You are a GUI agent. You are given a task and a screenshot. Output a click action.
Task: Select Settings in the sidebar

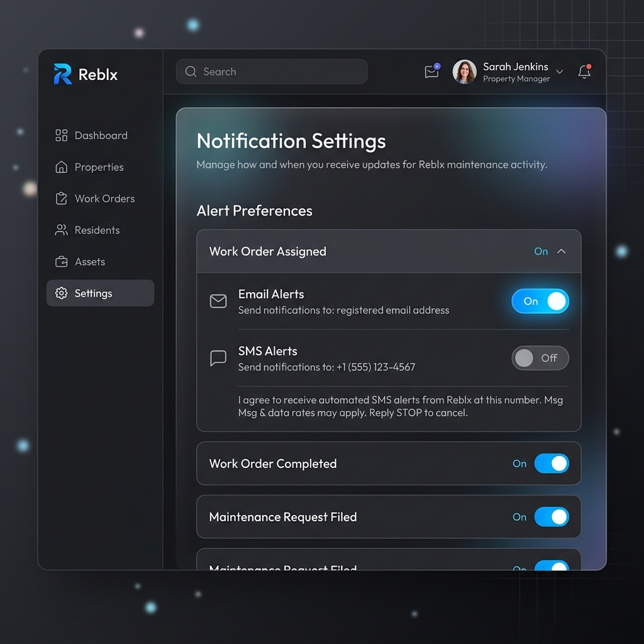100,293
